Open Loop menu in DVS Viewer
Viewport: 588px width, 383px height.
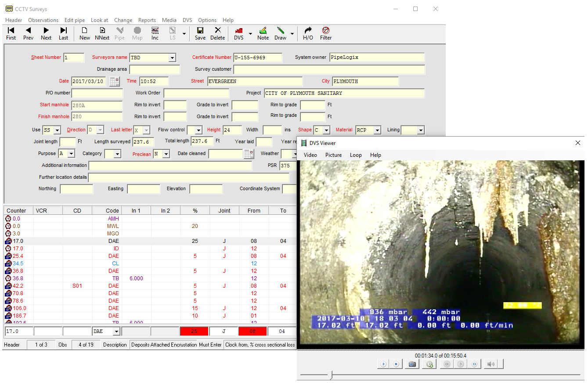356,155
